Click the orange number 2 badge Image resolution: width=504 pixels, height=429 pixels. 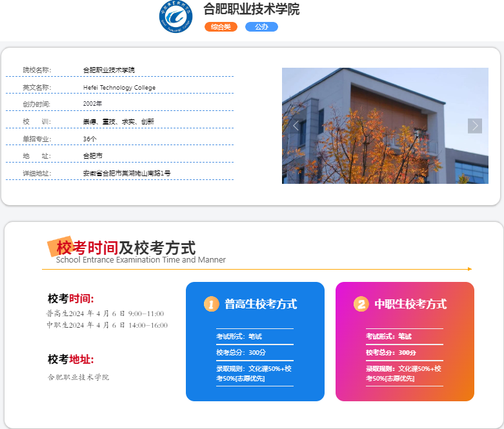click(361, 304)
